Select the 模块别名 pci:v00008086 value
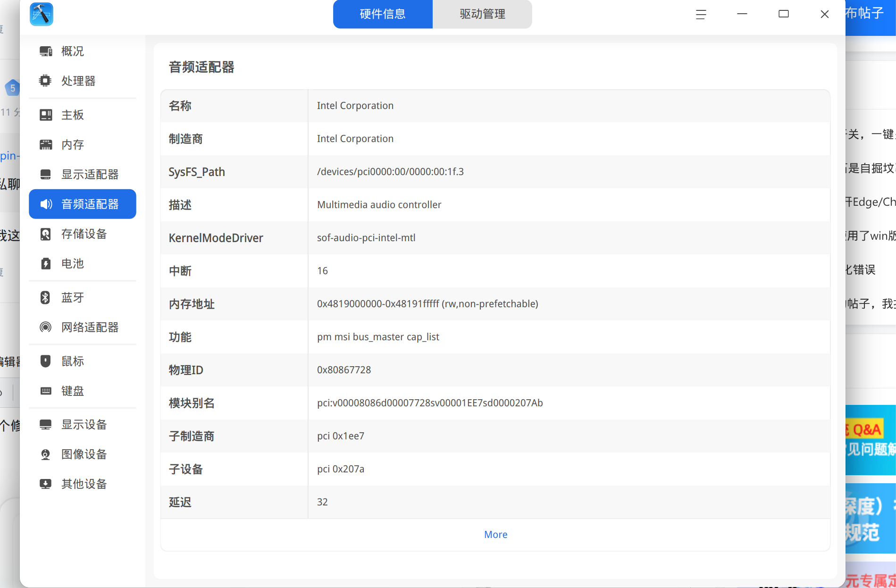The image size is (896, 588). point(430,403)
